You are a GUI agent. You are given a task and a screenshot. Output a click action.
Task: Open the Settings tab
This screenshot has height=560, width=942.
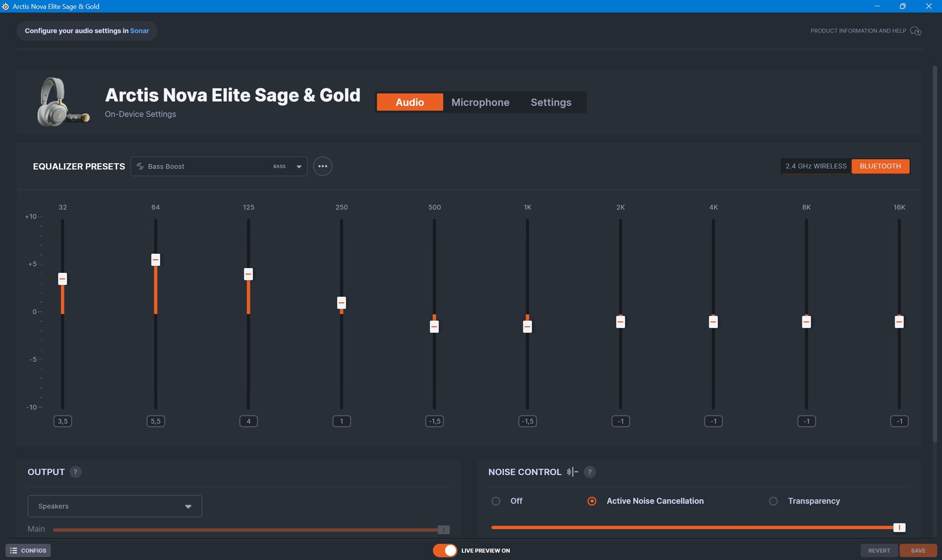pos(550,103)
